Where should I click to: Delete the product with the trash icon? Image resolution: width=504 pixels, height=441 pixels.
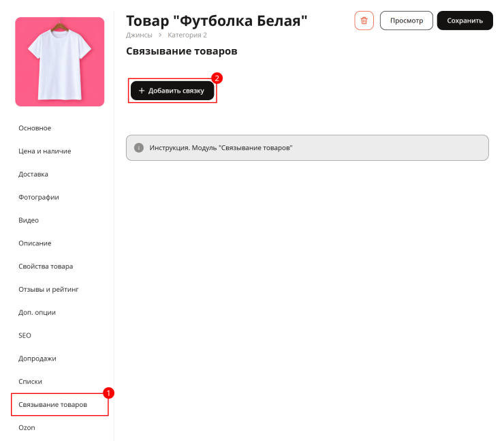point(364,20)
